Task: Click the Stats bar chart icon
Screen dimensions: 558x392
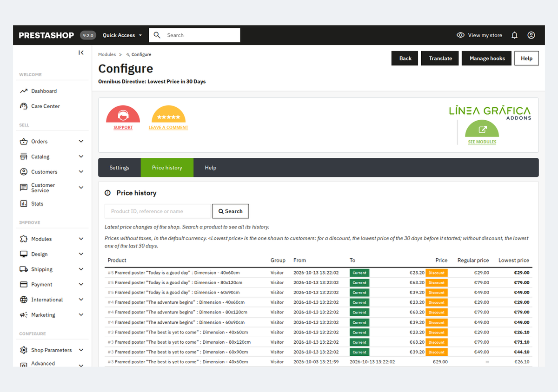Action: [x=24, y=204]
